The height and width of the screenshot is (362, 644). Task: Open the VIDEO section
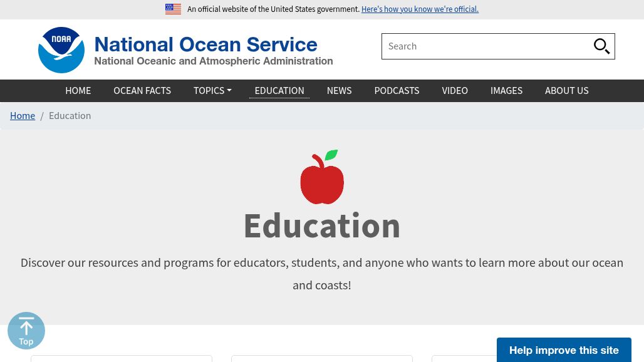[455, 90]
